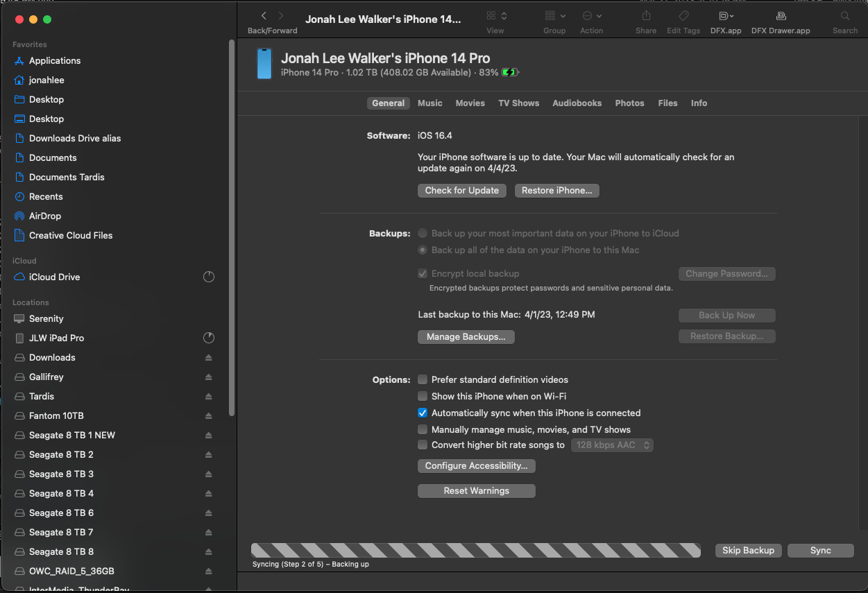
Task: Launch DFX.app from the toolbar
Action: (x=726, y=15)
